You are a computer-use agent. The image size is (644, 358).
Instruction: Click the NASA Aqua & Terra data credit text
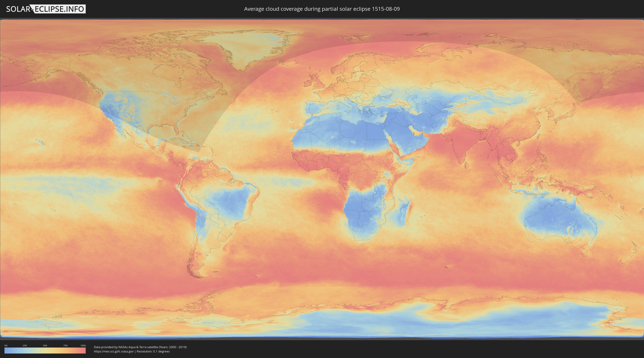[x=140, y=347]
